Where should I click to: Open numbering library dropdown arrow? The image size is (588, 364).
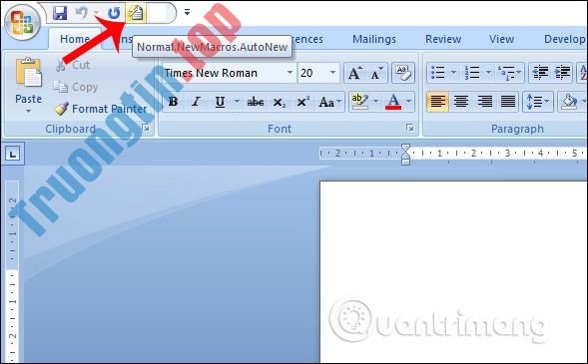click(488, 72)
